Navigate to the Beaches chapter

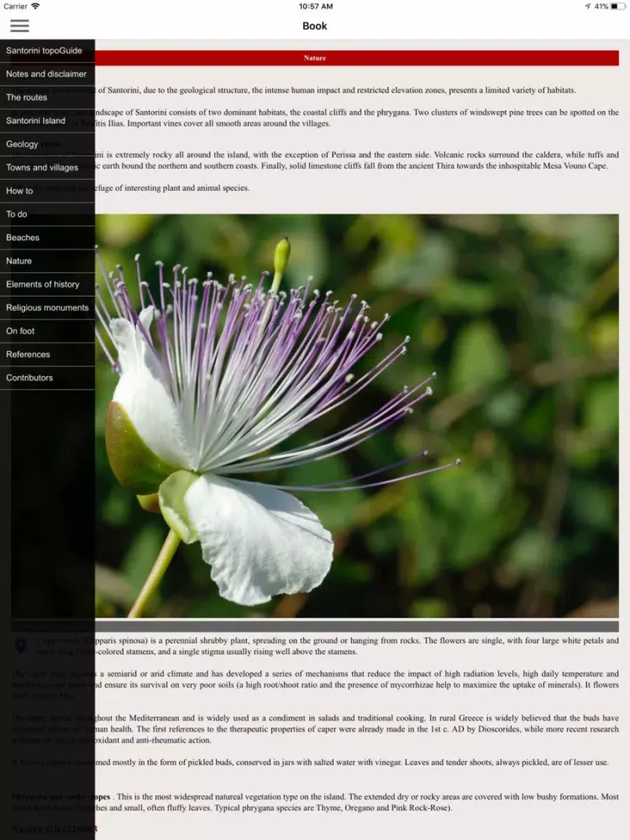47,238
